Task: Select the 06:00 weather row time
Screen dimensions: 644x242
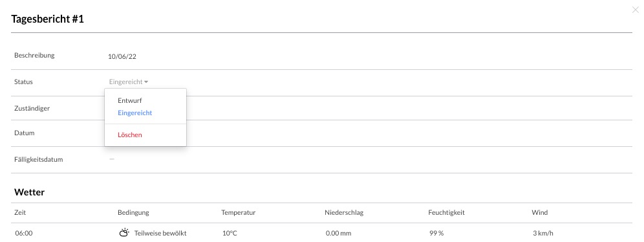Action: coord(24,234)
